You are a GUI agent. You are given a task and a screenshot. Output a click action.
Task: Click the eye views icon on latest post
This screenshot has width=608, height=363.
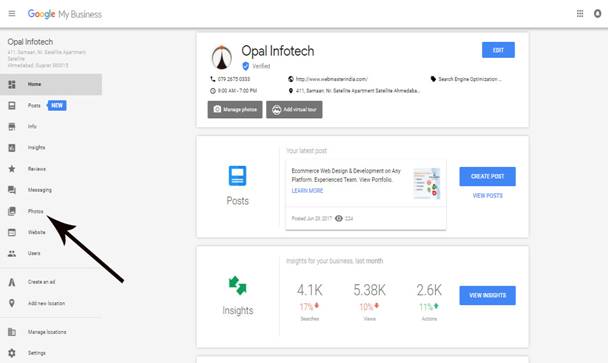click(x=339, y=218)
